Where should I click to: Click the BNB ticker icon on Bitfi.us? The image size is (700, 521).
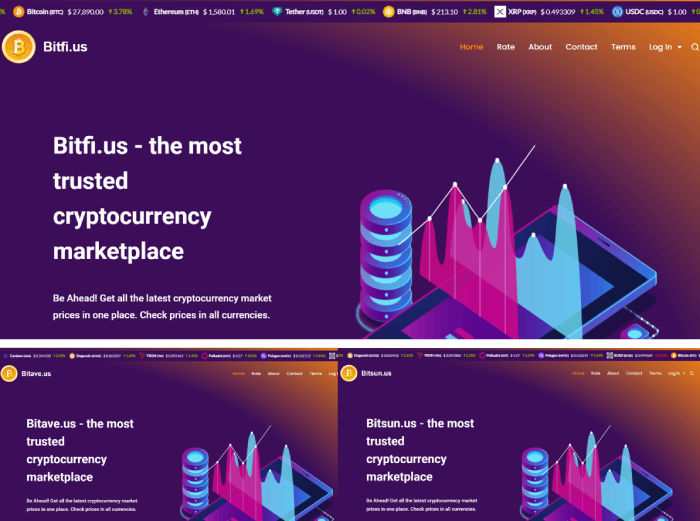coord(389,12)
